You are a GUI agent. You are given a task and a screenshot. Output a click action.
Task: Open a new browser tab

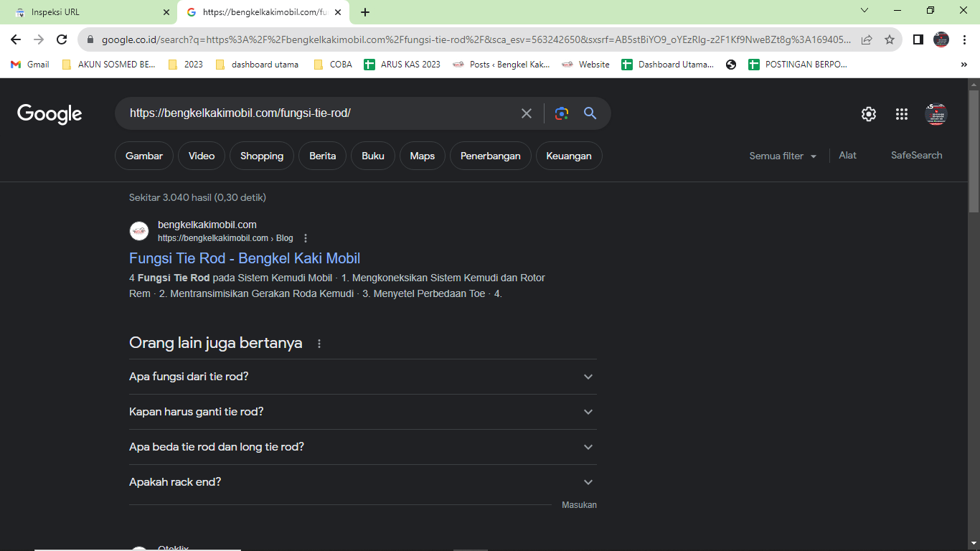pyautogui.click(x=365, y=12)
